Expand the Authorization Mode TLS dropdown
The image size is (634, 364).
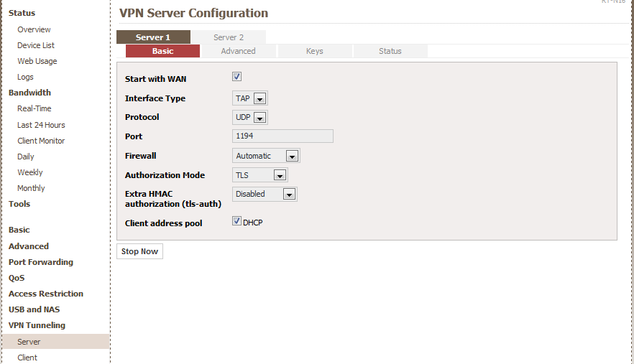click(x=260, y=175)
